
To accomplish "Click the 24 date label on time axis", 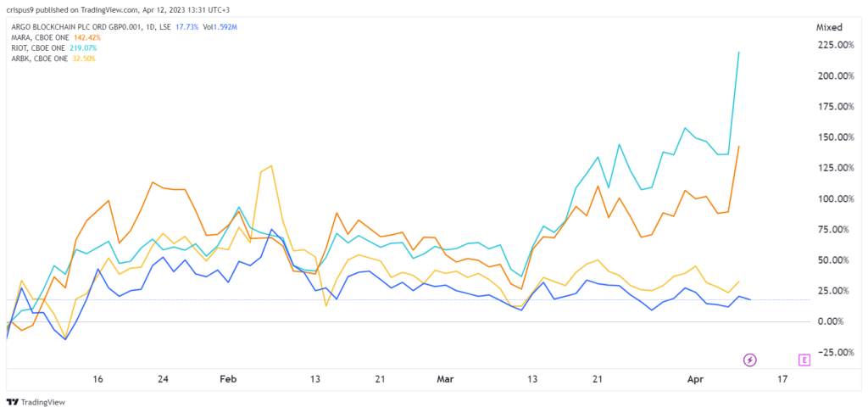I will click(x=163, y=379).
